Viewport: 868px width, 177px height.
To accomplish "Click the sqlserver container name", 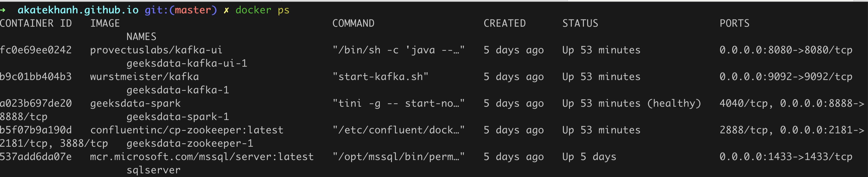I will pyautogui.click(x=154, y=170).
